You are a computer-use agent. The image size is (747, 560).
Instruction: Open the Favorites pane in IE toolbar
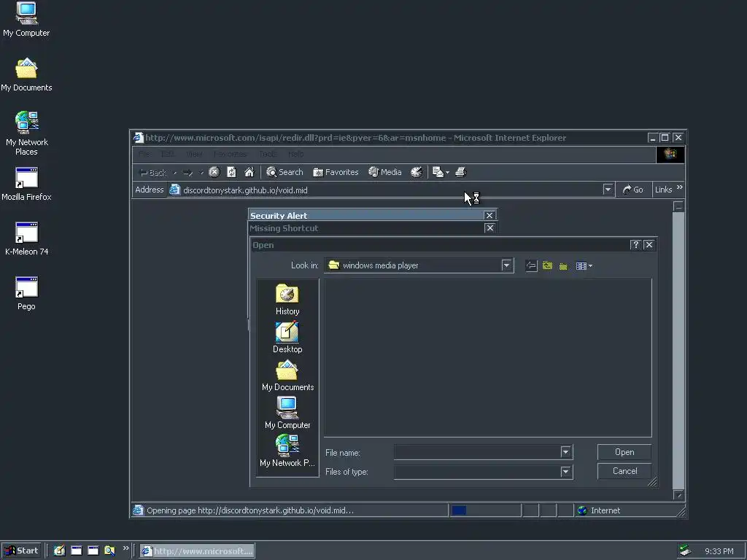coord(336,172)
